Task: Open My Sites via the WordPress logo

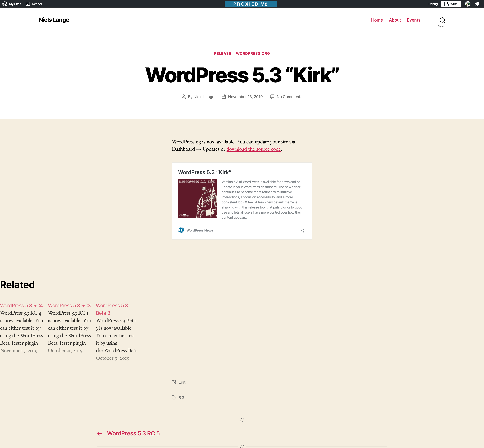Action: (x=12, y=4)
